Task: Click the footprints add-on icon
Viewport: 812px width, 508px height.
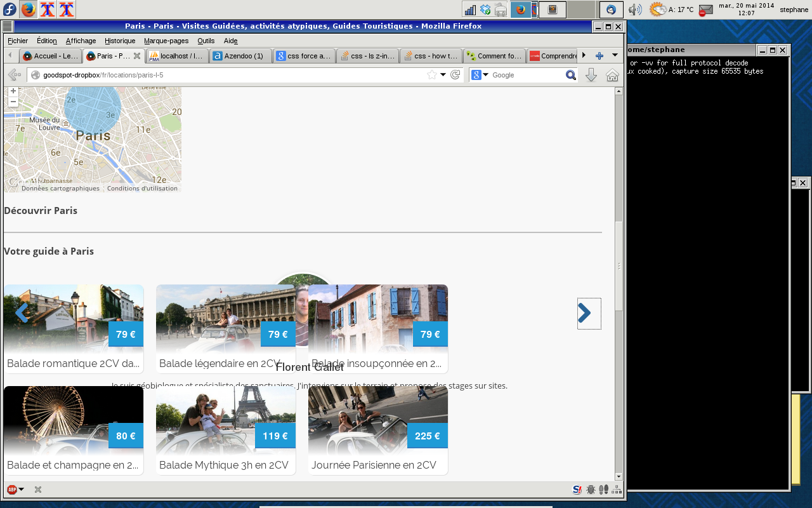Action: coord(603,490)
